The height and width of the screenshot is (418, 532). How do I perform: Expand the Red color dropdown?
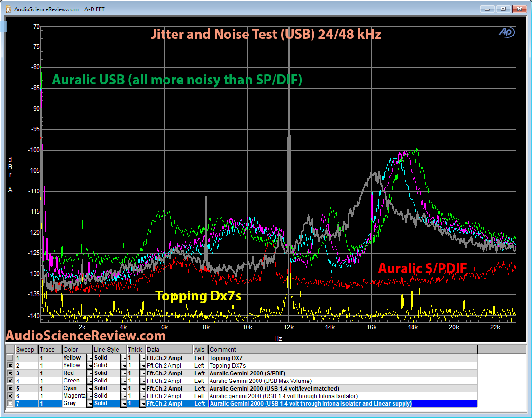pos(90,373)
